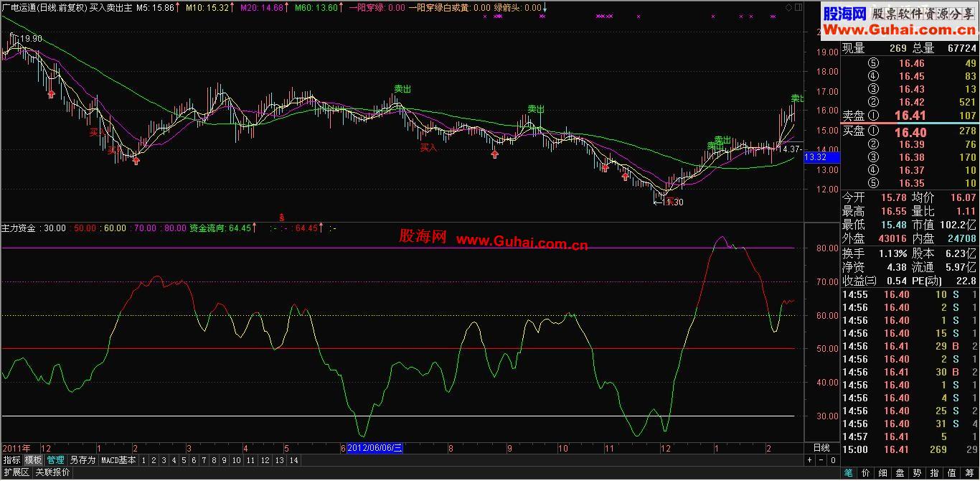Viewport: 980px width, 481px height.
Task: Switch to the 盘 tab
Action: [900, 473]
